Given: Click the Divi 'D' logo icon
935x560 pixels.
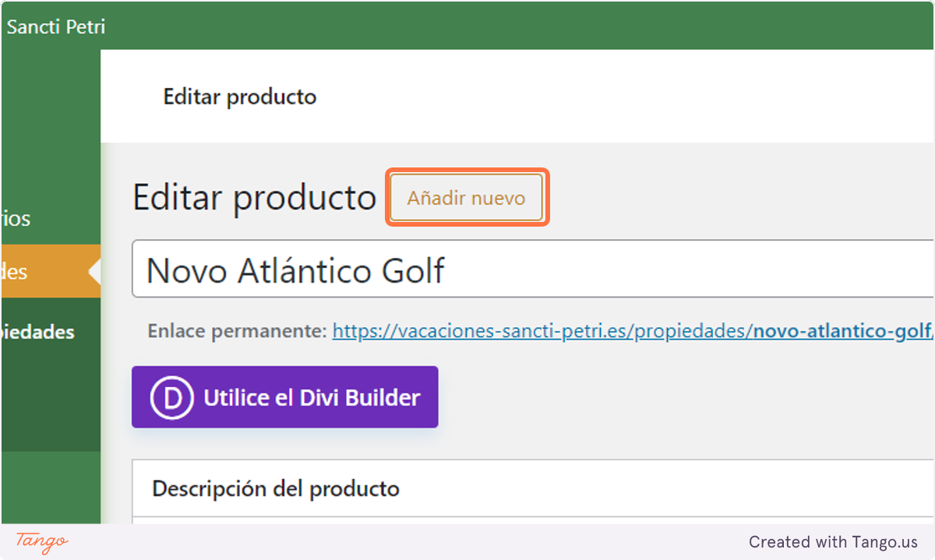Looking at the screenshot, I should click(x=171, y=397).
